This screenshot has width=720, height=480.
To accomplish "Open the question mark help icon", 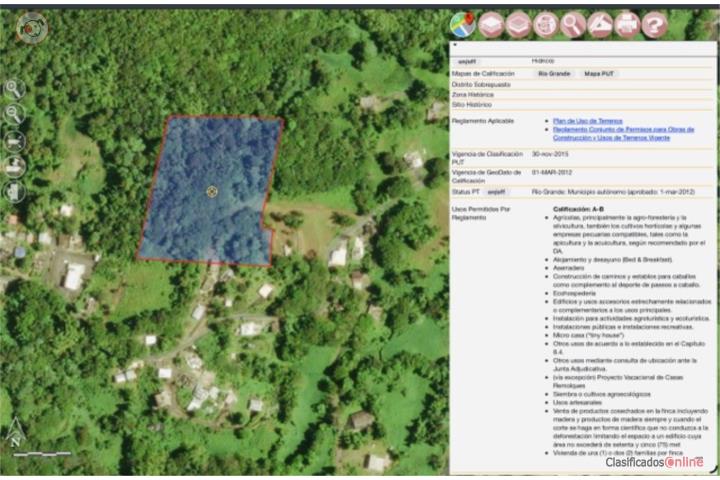I will [x=654, y=24].
